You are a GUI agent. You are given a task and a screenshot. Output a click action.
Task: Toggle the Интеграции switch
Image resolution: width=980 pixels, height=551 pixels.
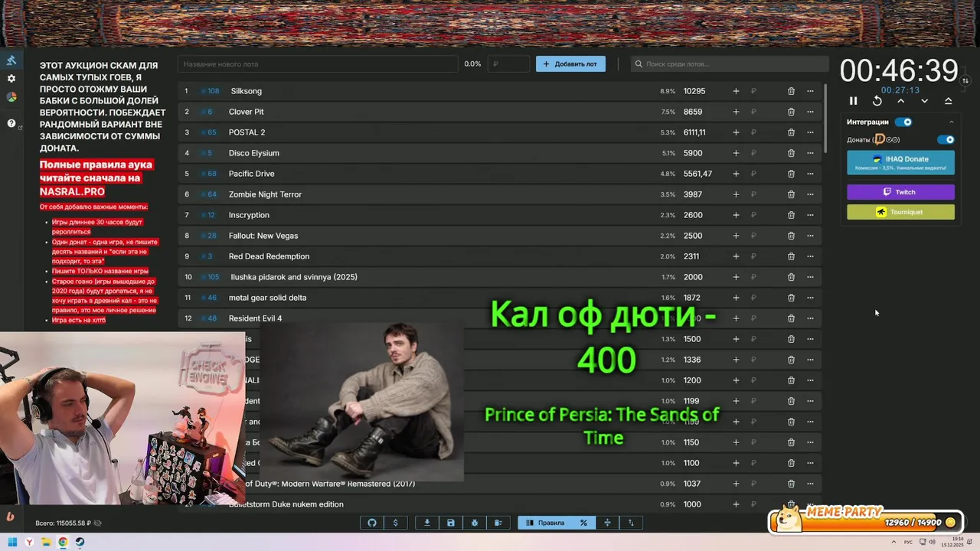903,122
